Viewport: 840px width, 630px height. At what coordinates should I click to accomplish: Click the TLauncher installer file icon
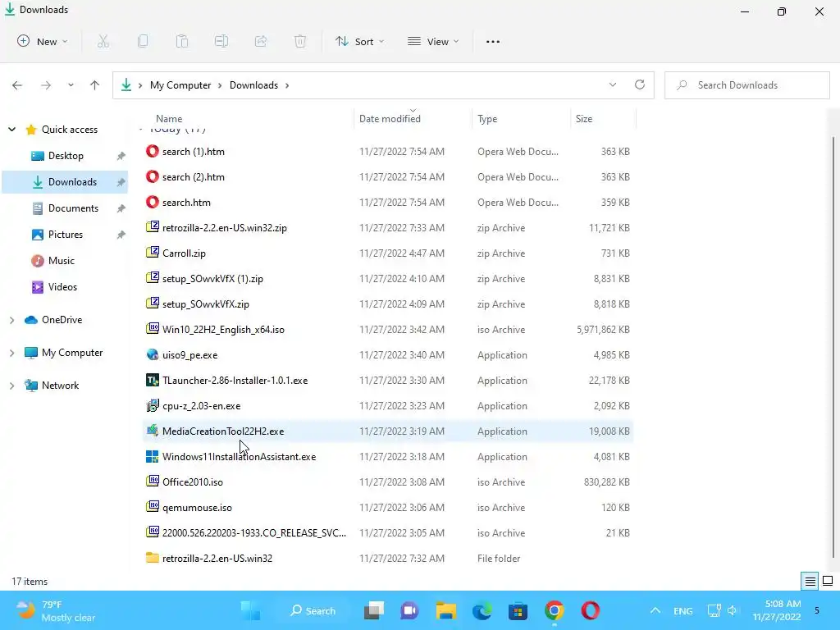pos(152,380)
